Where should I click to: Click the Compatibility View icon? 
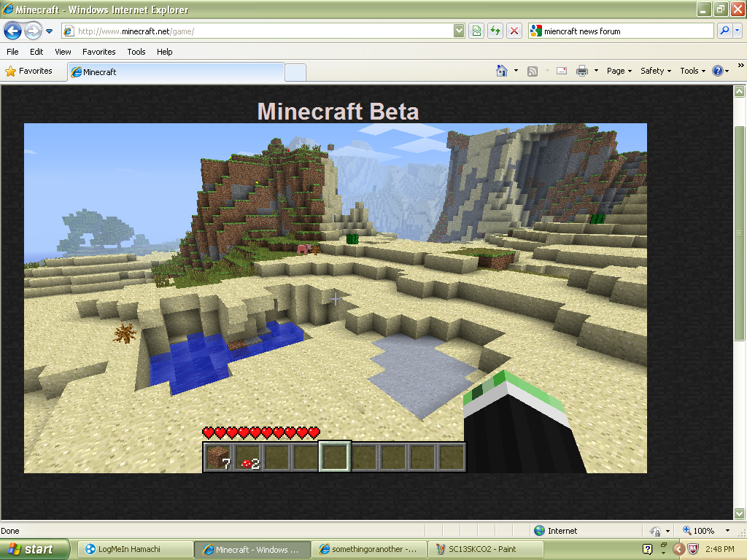tap(476, 31)
